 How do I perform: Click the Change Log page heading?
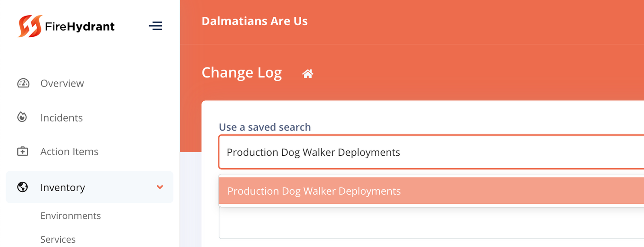coord(242,73)
